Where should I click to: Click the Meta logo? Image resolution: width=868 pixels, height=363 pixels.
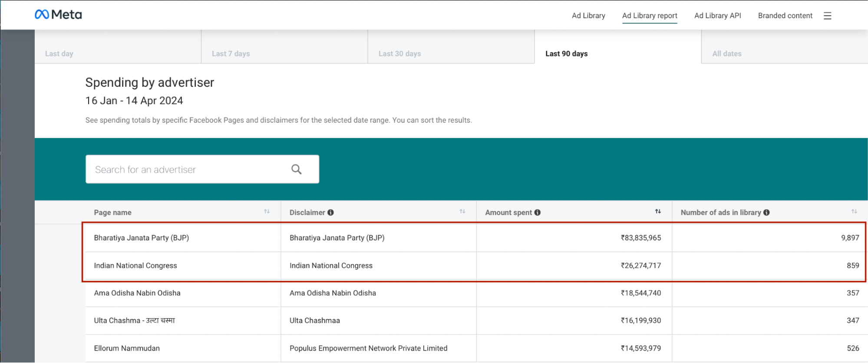(58, 15)
